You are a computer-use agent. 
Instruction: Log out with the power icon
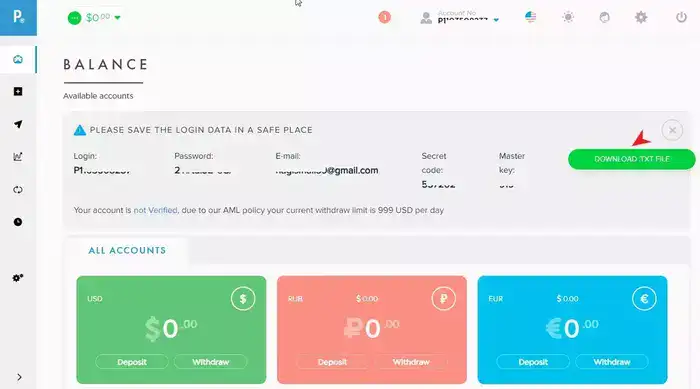pyautogui.click(x=681, y=17)
